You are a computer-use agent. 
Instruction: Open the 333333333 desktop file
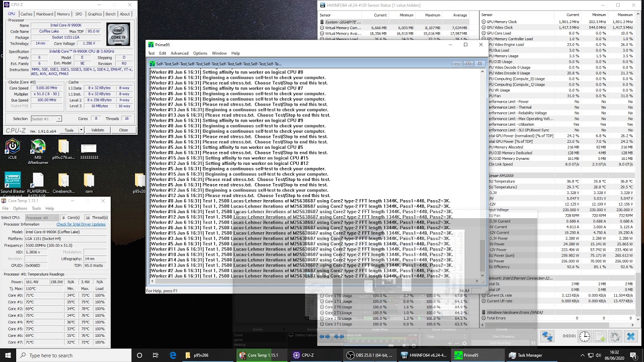click(89, 151)
